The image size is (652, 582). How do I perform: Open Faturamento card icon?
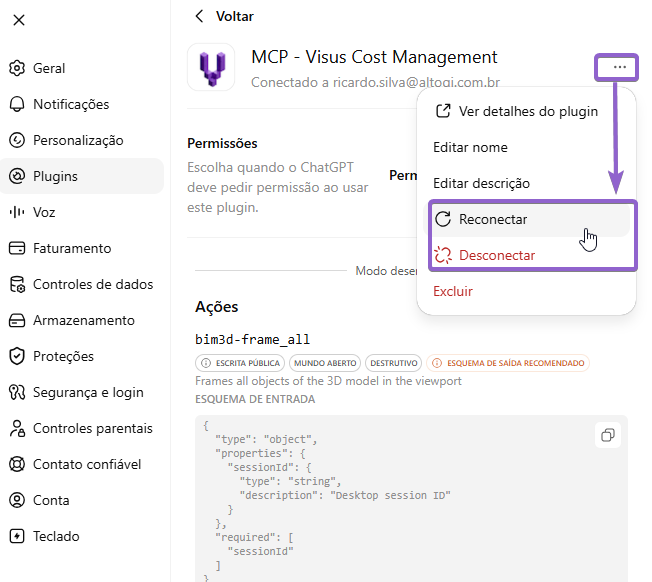[17, 248]
